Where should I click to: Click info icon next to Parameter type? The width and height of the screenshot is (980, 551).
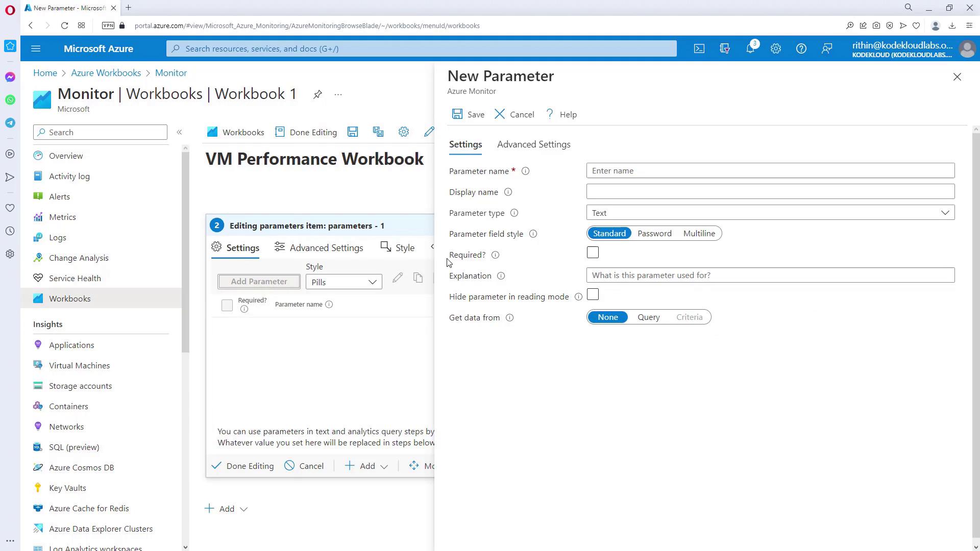(514, 213)
